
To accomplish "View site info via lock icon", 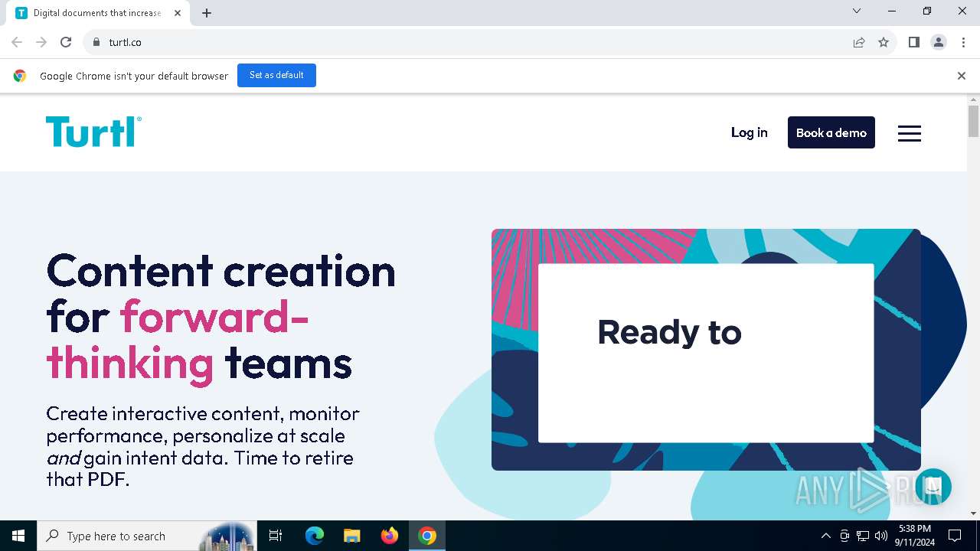I will [96, 42].
